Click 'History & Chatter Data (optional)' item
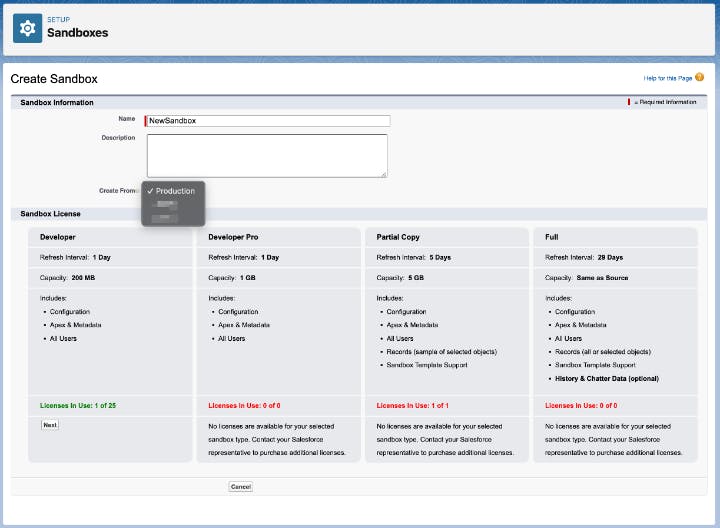The height and width of the screenshot is (528, 720). (607, 379)
